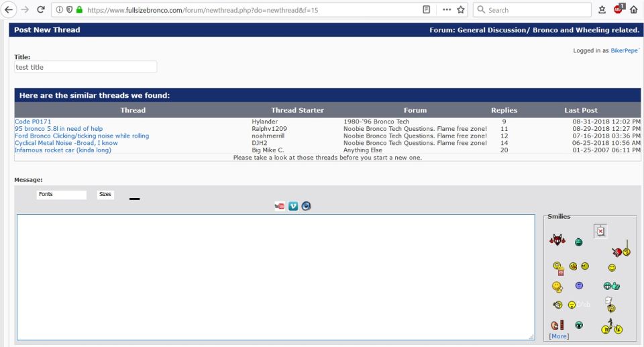Click the round blue media icon

306,206
